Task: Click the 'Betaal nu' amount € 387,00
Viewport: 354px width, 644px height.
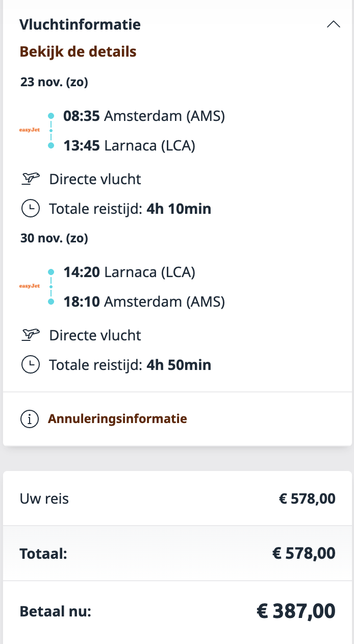Action: 296,611
